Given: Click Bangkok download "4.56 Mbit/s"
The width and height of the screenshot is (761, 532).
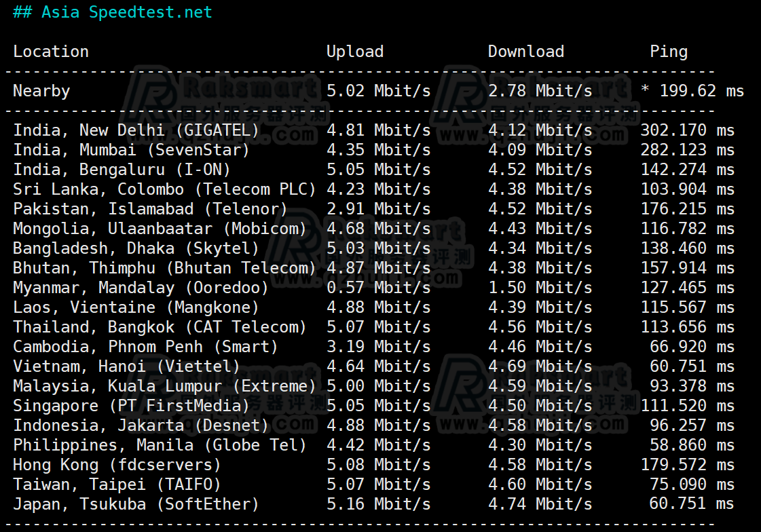Looking at the screenshot, I should tap(540, 327).
